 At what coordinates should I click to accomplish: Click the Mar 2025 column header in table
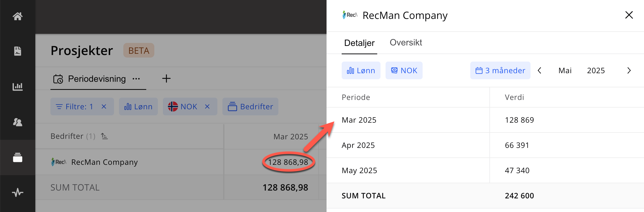click(x=291, y=137)
